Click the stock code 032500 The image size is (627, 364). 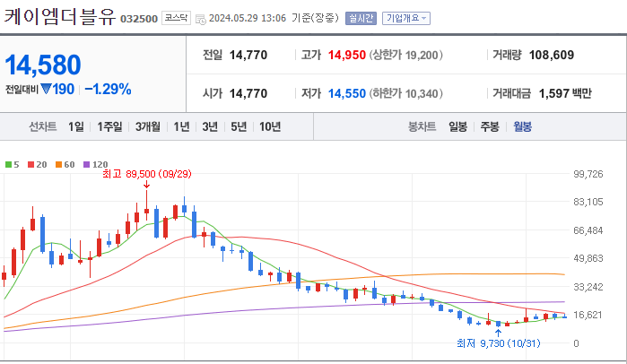click(x=139, y=19)
